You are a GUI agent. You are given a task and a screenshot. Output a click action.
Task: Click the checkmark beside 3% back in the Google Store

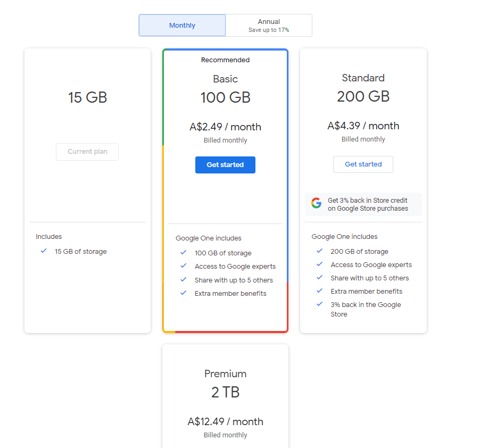(x=320, y=304)
